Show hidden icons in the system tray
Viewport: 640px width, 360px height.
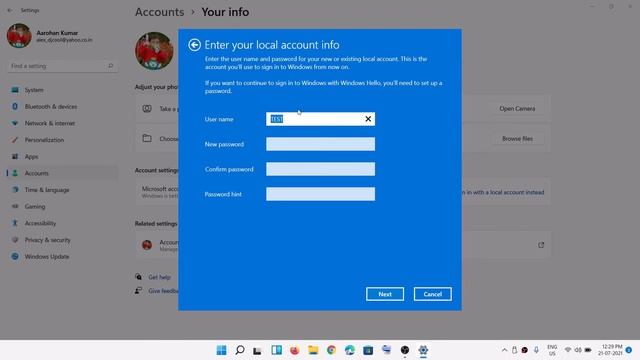(x=504, y=350)
